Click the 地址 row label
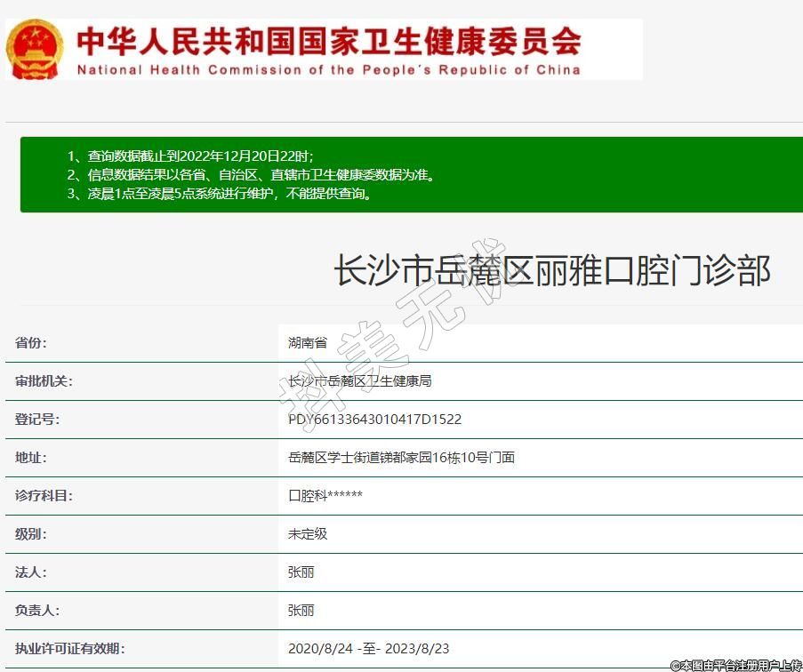The image size is (803, 672). pos(31,458)
